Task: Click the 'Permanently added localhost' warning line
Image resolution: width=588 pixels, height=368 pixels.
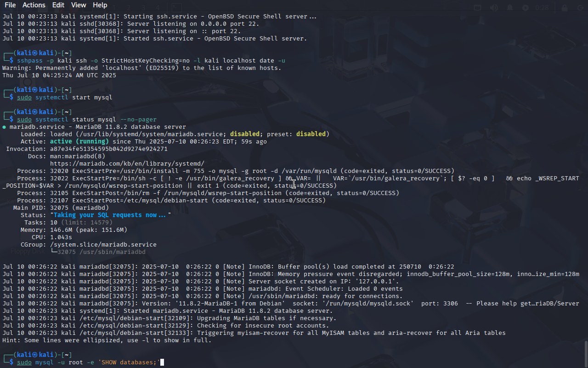Action: (x=142, y=68)
